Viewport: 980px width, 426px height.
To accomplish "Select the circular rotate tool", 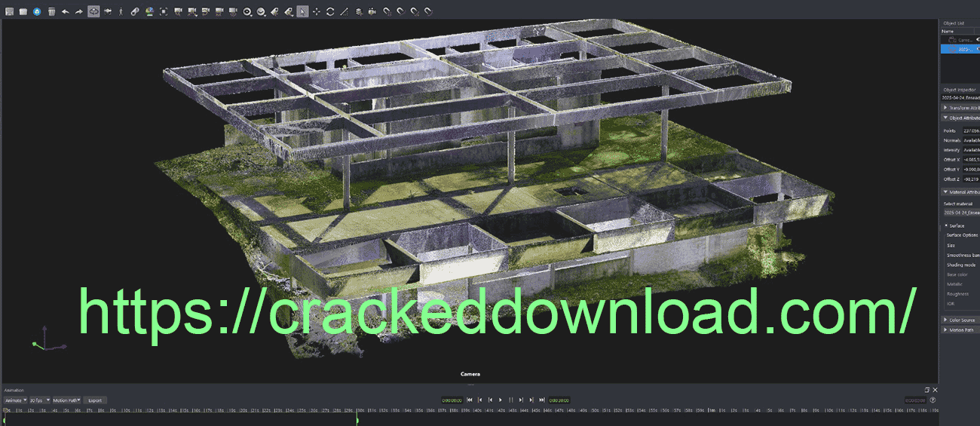I will click(x=330, y=11).
